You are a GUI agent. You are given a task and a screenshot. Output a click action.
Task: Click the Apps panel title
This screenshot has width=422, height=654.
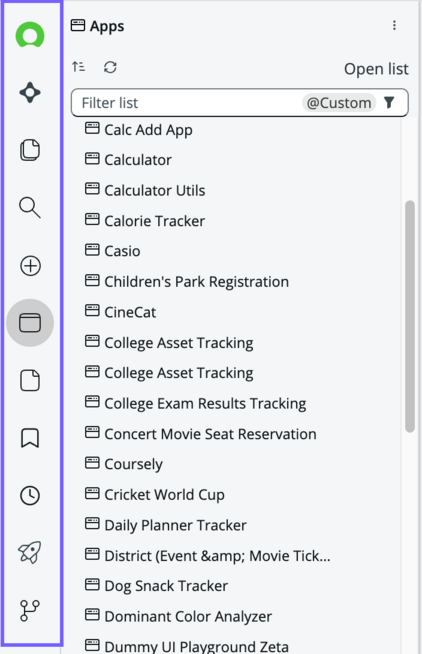107,26
